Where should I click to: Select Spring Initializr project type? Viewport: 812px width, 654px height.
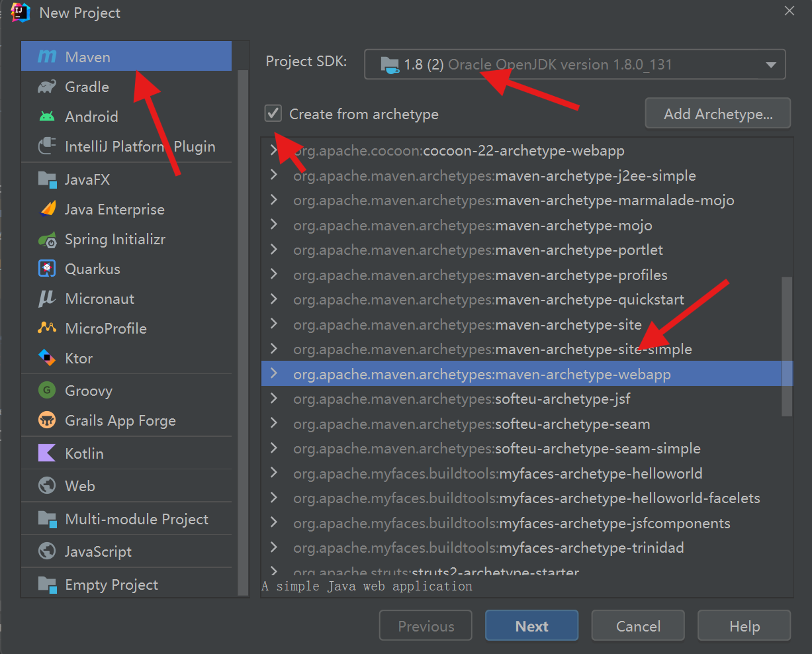[126, 239]
